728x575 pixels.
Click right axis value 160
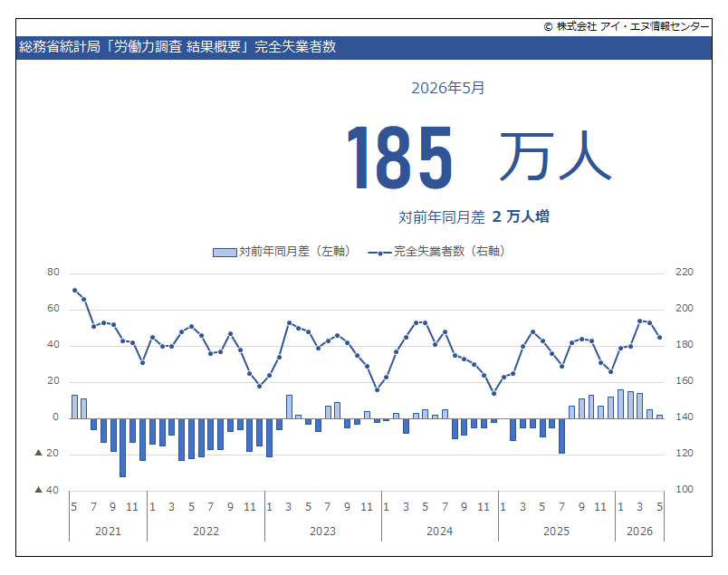(685, 381)
